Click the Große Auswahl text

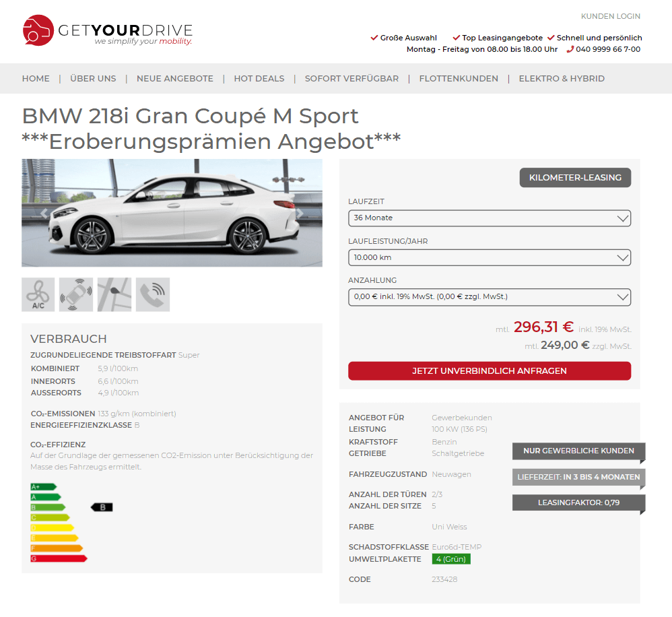pos(409,38)
